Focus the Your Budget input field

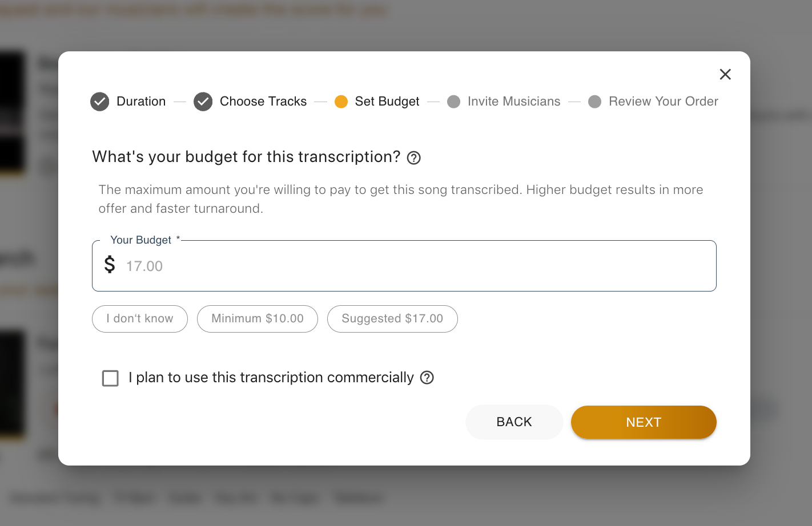coord(417,266)
